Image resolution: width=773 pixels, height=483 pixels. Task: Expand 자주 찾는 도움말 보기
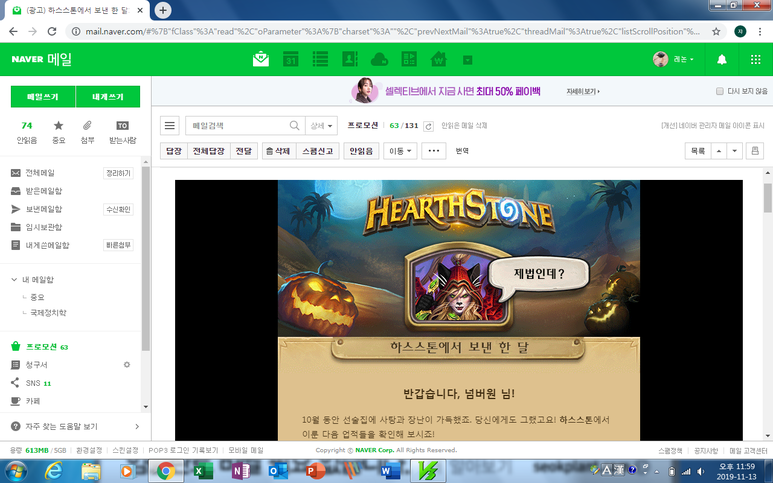(75, 426)
